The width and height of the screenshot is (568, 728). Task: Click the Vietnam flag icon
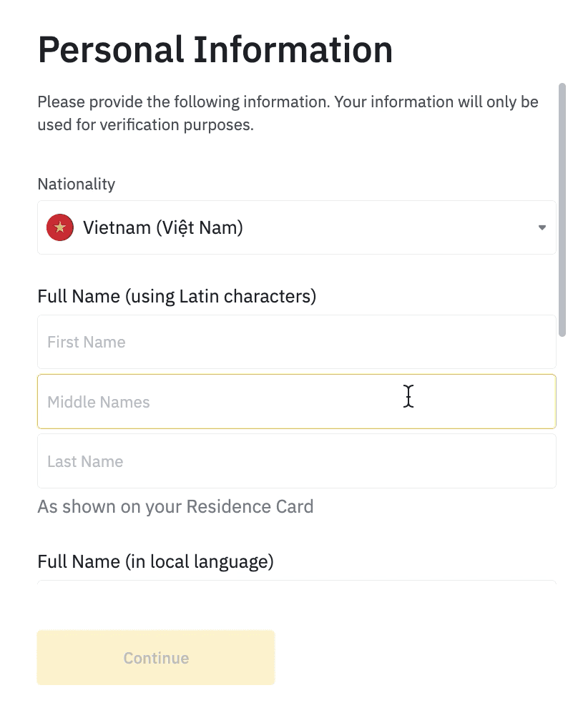[x=60, y=227]
